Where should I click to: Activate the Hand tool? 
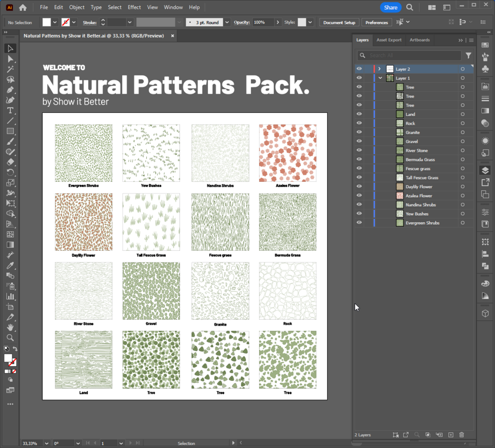(x=10, y=327)
